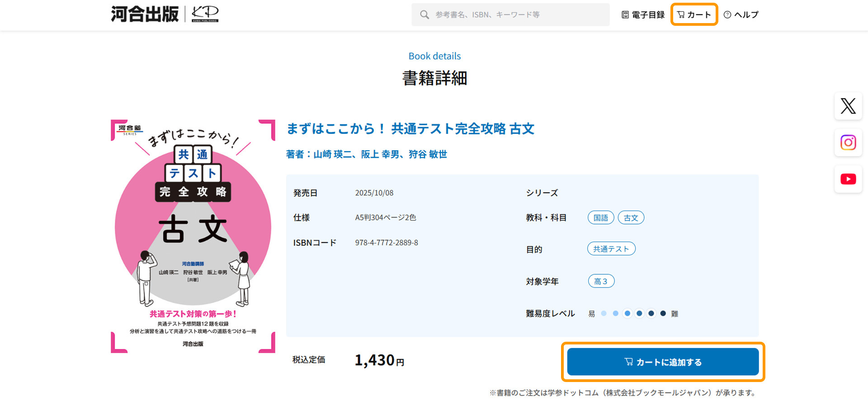This screenshot has width=868, height=406.
Task: Click the darkest difficulty level dot
Action: pyautogui.click(x=663, y=313)
